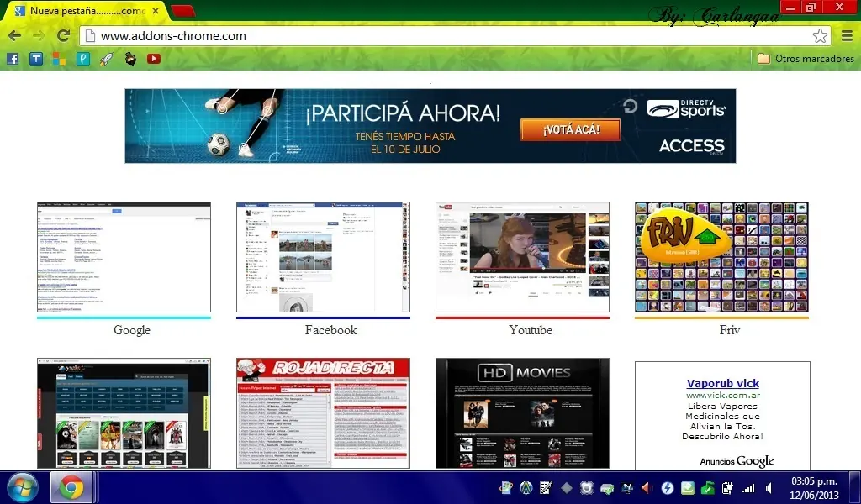Click the Anuncios Google ad label

coord(737,461)
